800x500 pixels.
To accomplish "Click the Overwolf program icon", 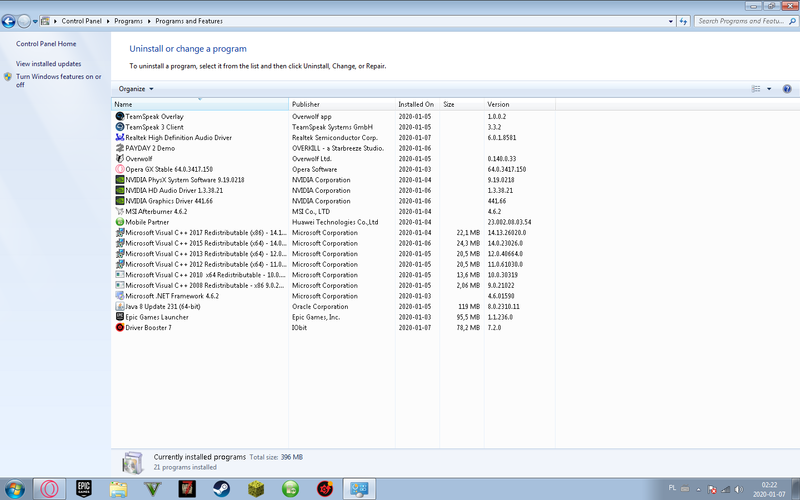I will click(x=120, y=159).
